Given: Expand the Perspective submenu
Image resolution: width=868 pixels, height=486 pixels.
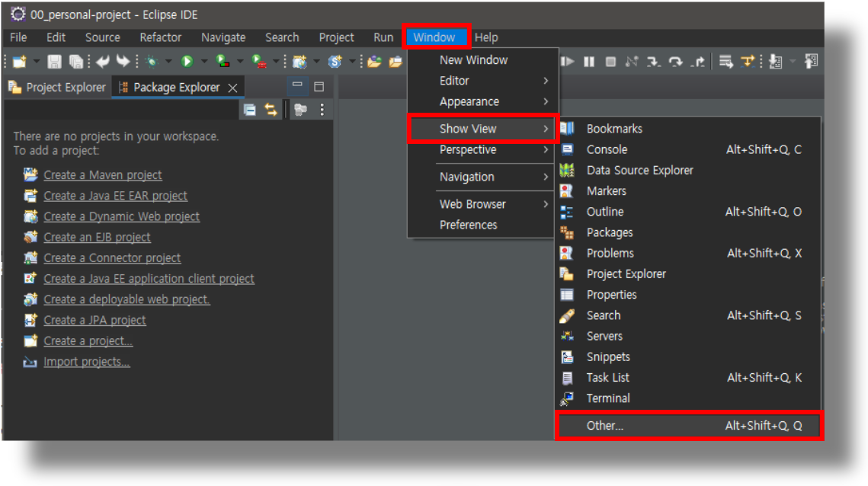Looking at the screenshot, I should point(482,150).
